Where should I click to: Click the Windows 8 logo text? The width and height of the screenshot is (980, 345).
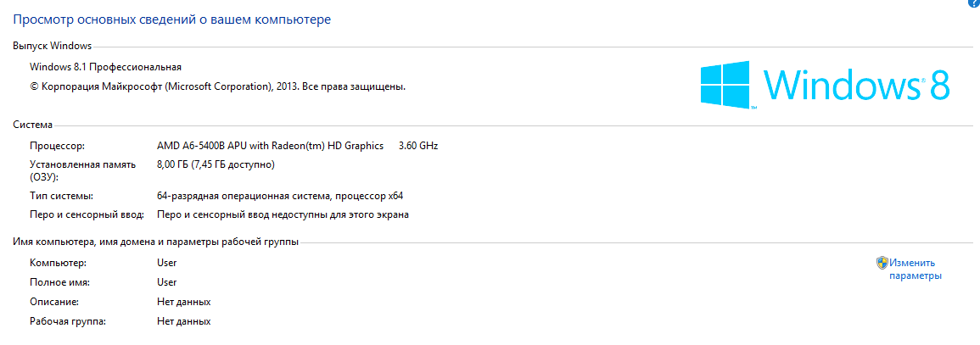point(855,86)
